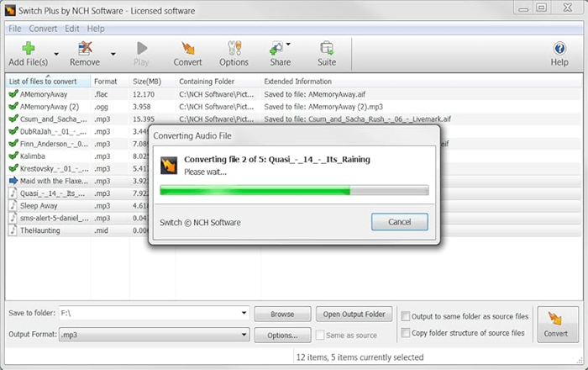Click the Share thumbs-up icon

click(x=276, y=48)
